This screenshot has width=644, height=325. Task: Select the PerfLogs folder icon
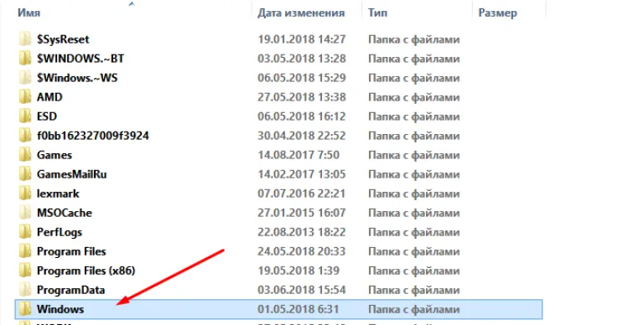coord(25,232)
